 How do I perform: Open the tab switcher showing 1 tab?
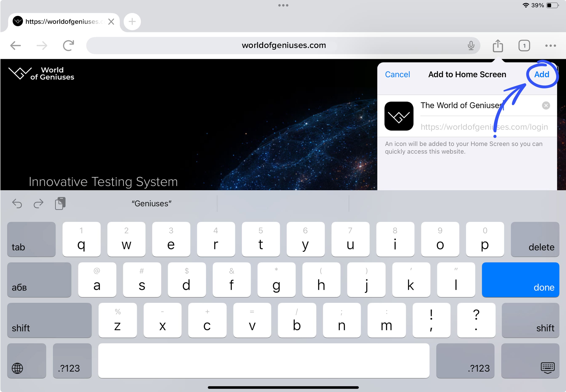524,46
